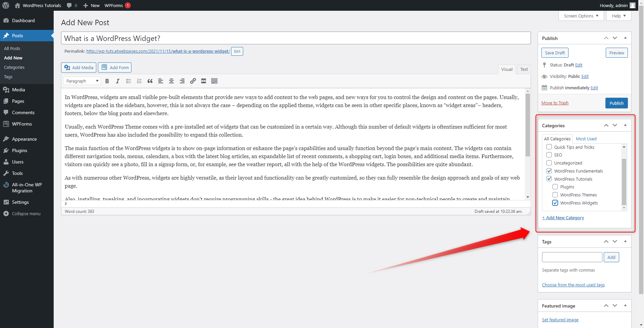Check the Plugins subcategory
Viewport: 644px width, 328px height.
[555, 187]
